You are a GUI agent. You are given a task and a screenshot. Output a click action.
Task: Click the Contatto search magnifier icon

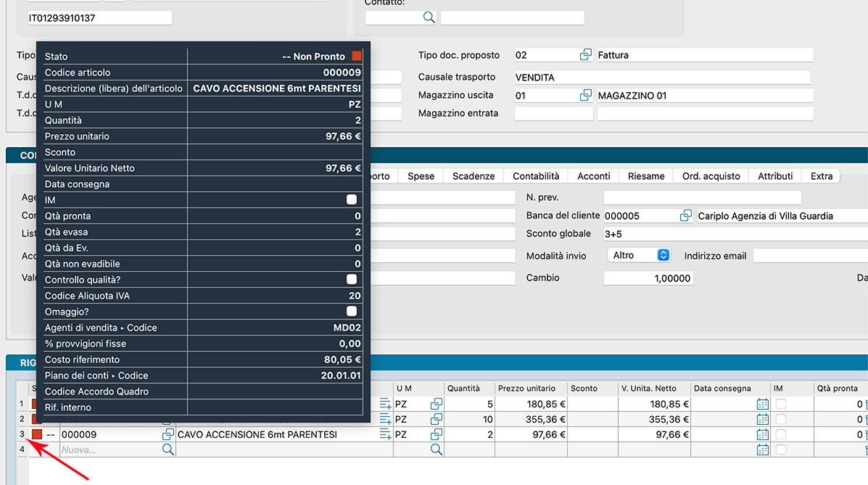[429, 18]
